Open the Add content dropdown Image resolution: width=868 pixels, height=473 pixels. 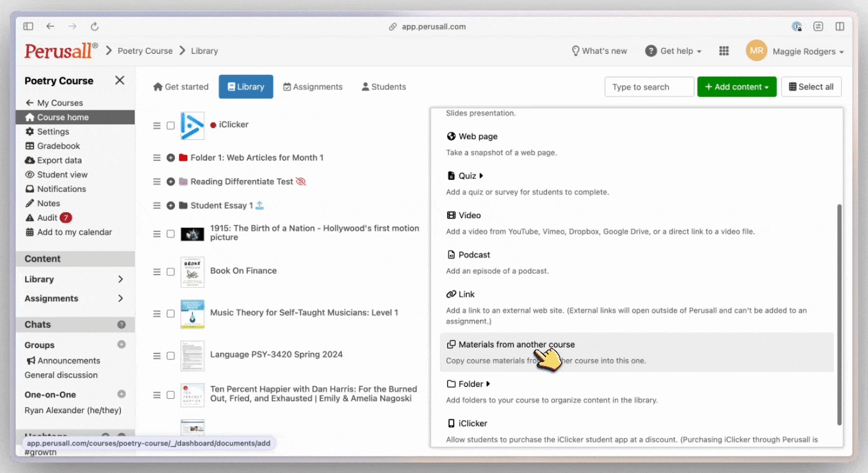point(736,87)
